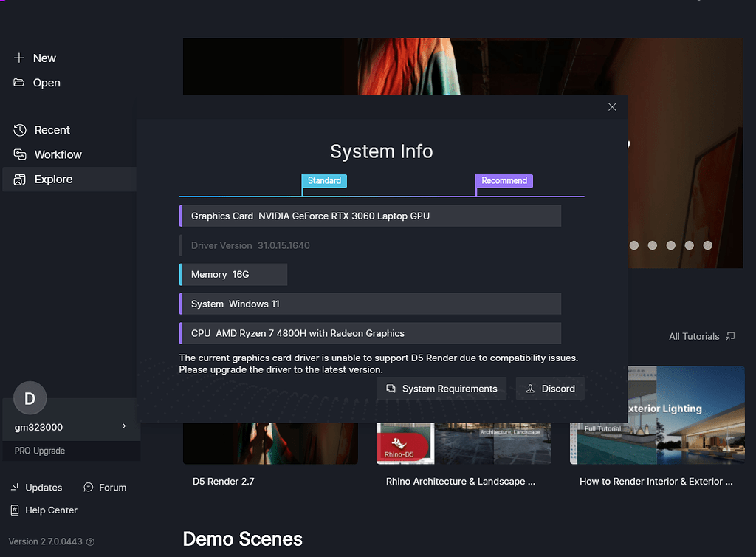Open the Discord link
The width and height of the screenshot is (756, 557).
tap(550, 389)
